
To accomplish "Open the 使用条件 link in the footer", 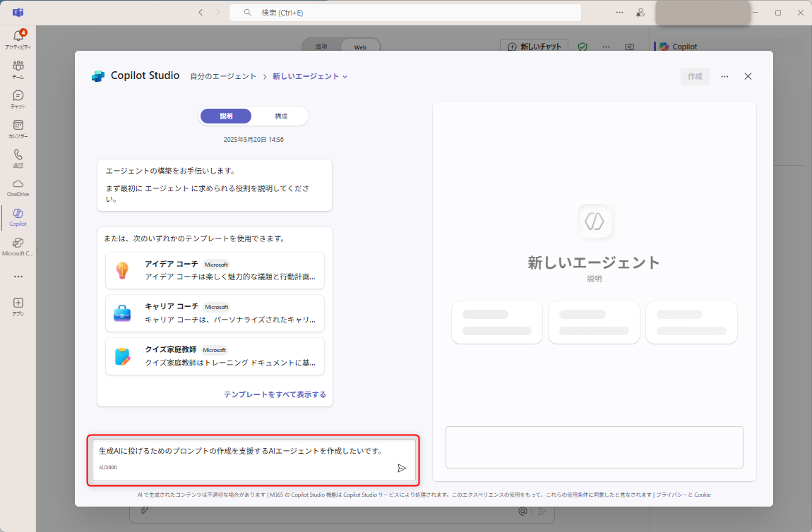I will (x=578, y=495).
